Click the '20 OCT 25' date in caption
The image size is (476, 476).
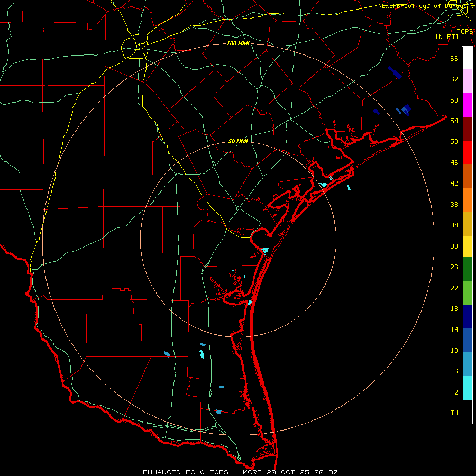click(288, 472)
